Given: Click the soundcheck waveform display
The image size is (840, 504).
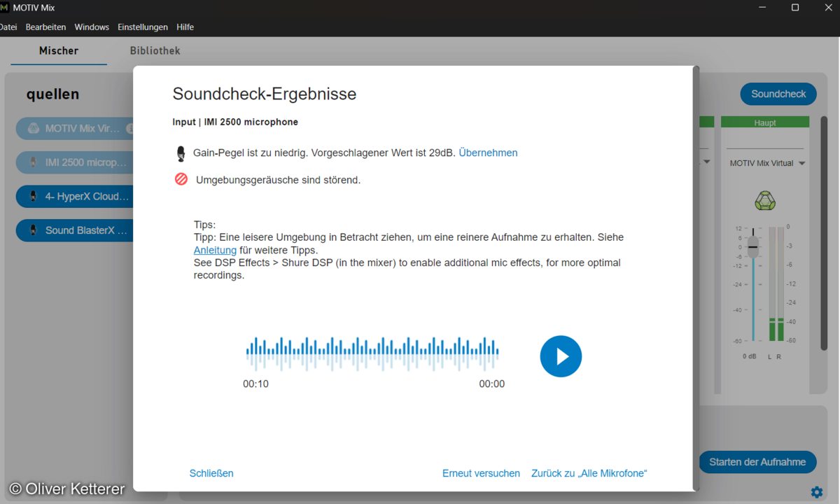Looking at the screenshot, I should 372,353.
